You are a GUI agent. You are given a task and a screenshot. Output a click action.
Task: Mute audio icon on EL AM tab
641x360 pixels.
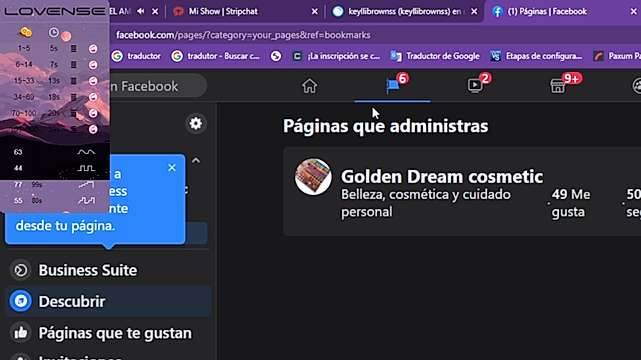[x=141, y=11]
